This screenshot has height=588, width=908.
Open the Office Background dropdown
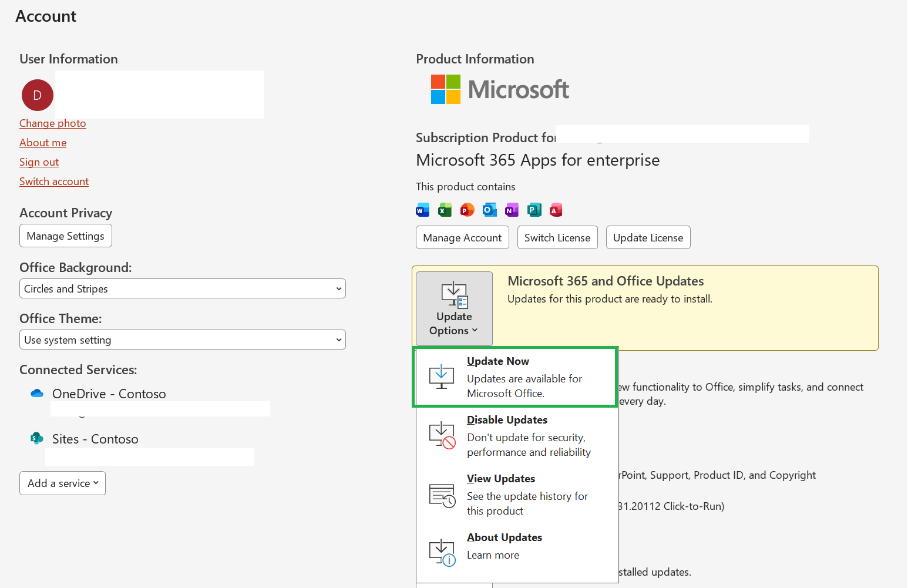pyautogui.click(x=183, y=288)
